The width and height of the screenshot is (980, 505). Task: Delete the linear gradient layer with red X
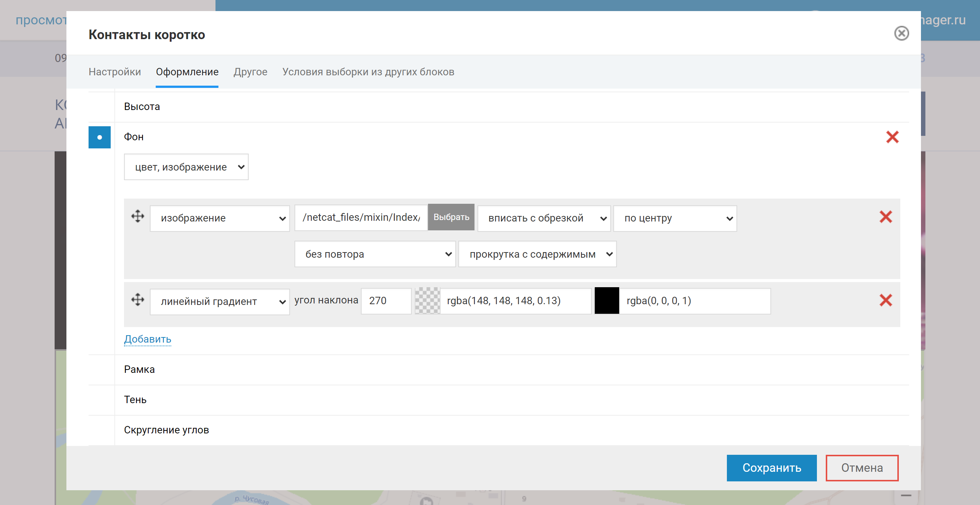886,300
